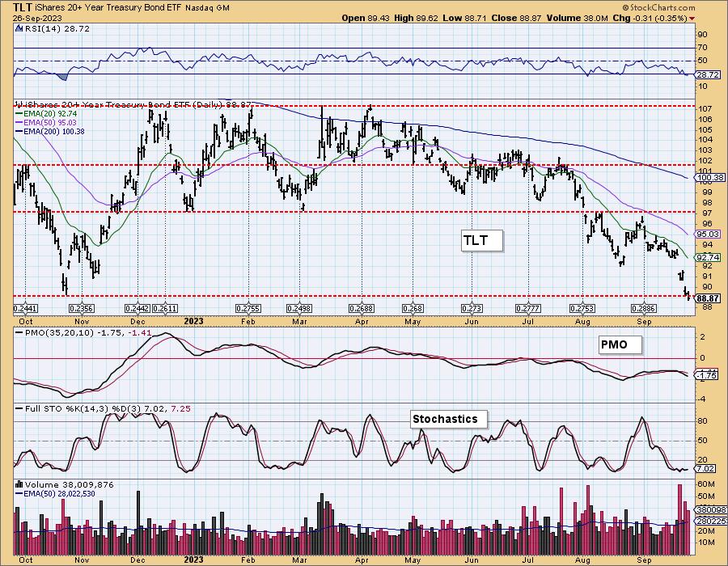Screen dimensions: 728x566
Task: Click the 2023 label on price axis
Action: click(x=193, y=322)
